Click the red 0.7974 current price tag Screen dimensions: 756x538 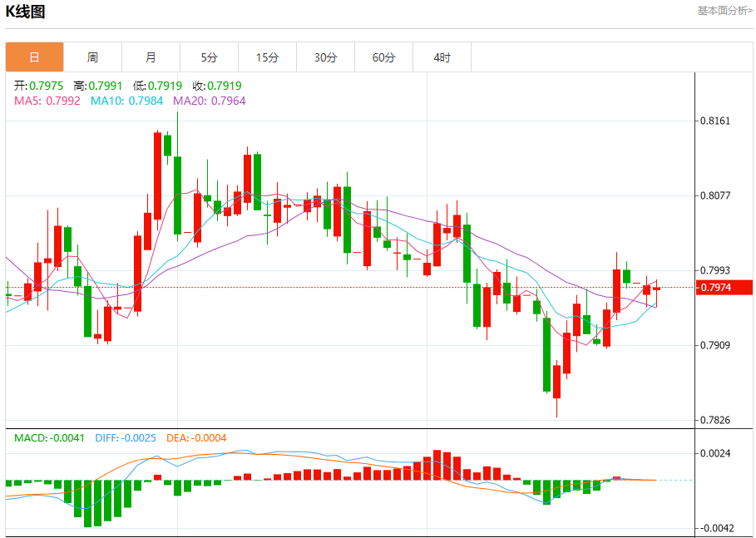(x=724, y=288)
